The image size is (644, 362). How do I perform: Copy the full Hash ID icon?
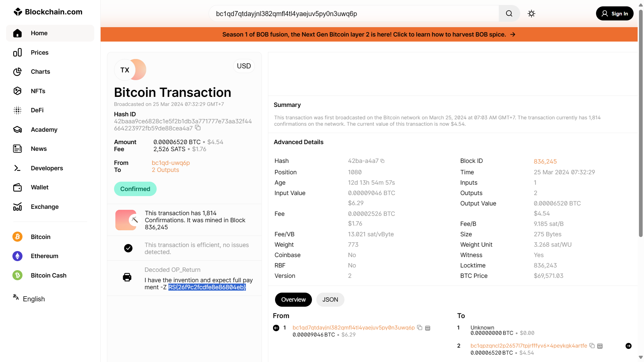198,128
